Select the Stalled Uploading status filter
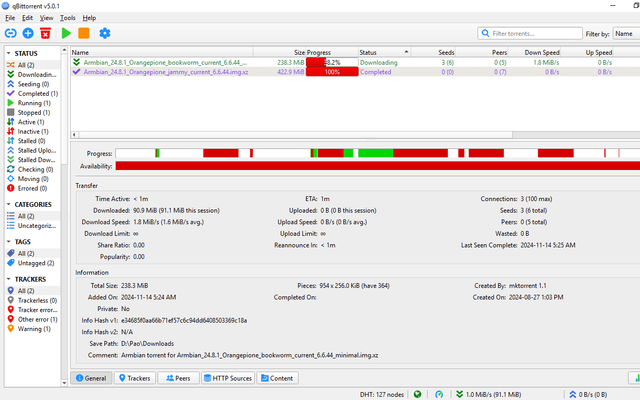The height and width of the screenshot is (400, 640). pos(33,150)
